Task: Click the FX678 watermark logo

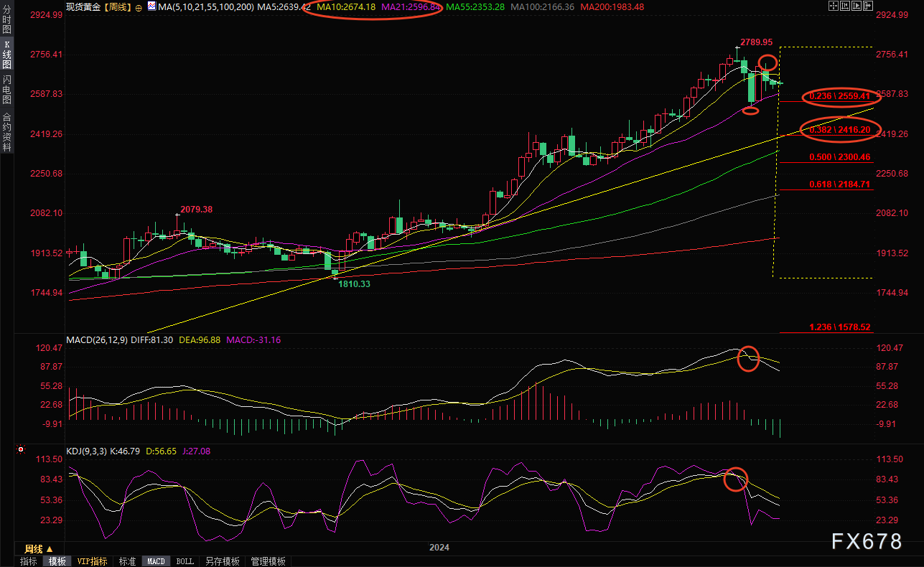Action: pos(867,542)
